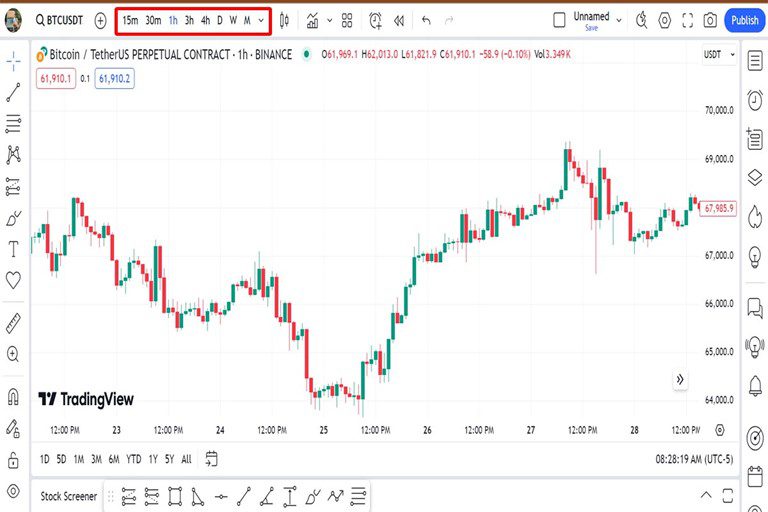Open the alerts clock panel icon

tap(755, 100)
